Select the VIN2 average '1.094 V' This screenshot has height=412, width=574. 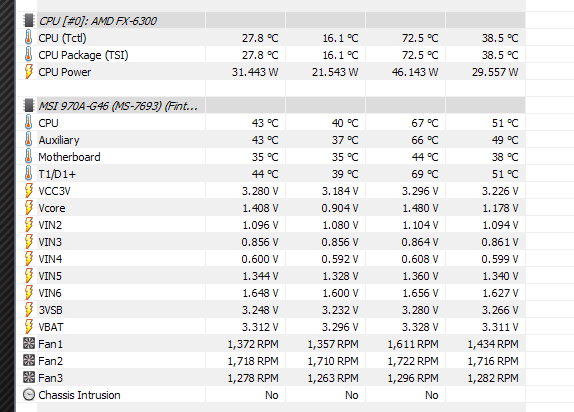pyautogui.click(x=500, y=225)
